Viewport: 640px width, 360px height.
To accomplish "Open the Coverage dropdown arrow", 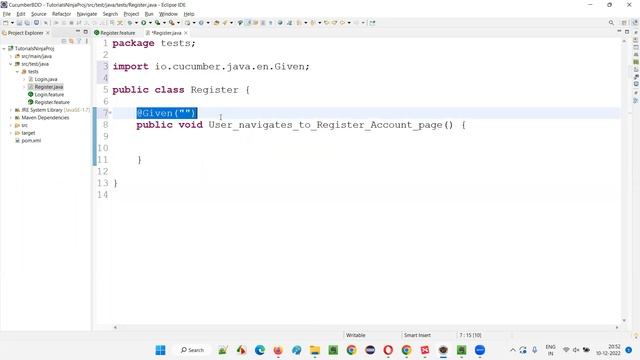I will 164,23.
